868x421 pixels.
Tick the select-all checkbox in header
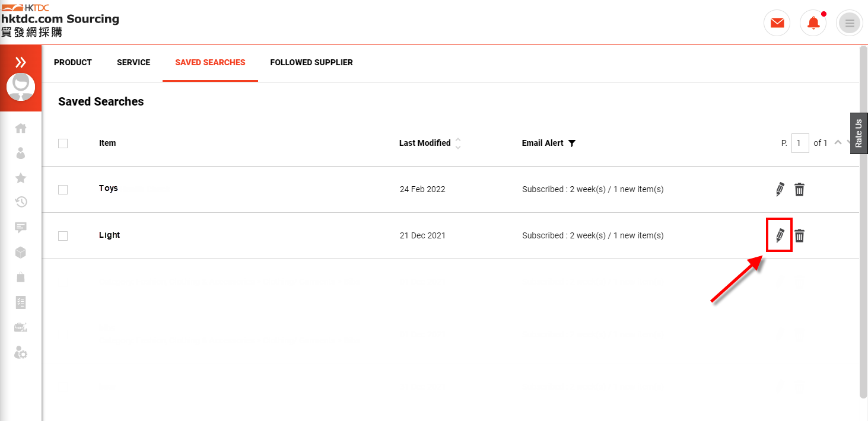63,143
